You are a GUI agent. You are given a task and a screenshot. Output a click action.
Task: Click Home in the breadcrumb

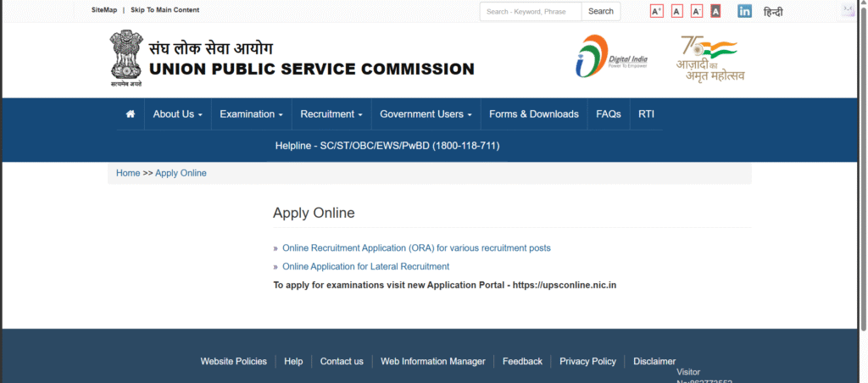[x=128, y=173]
